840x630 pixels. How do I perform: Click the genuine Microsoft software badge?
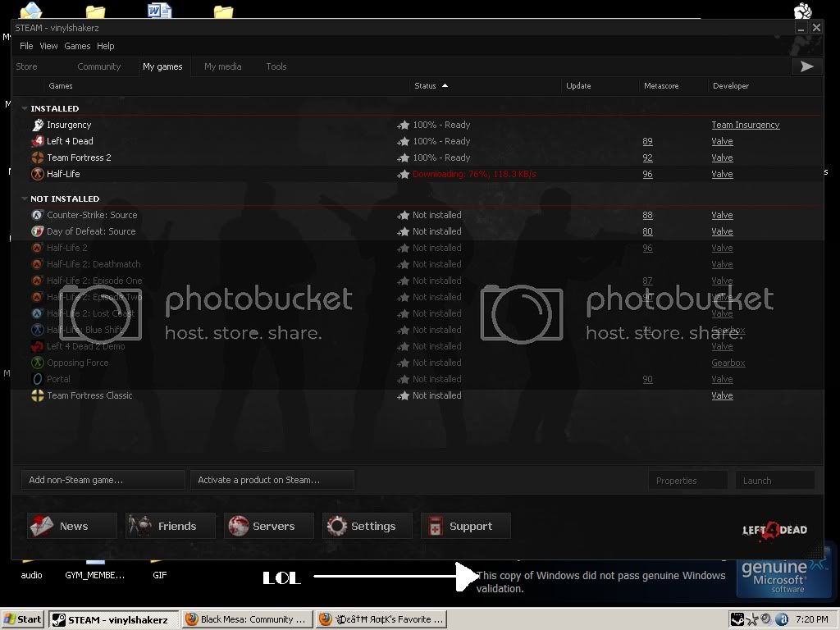point(784,573)
